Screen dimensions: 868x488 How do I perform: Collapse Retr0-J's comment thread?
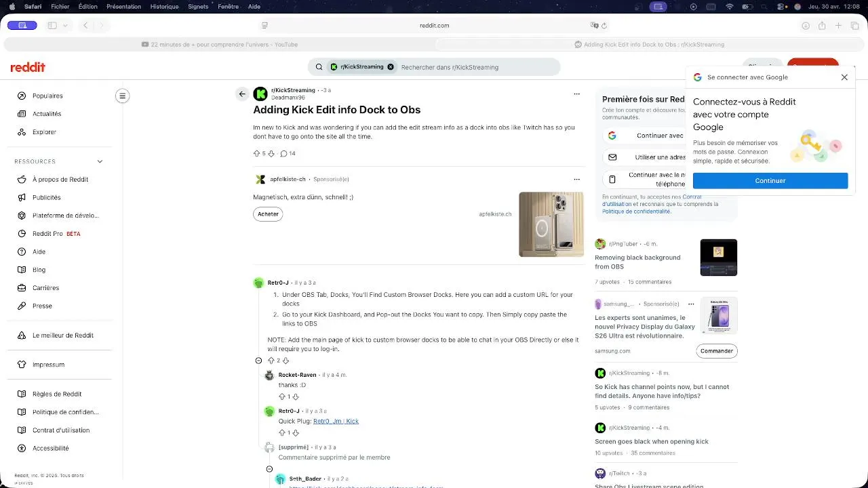point(258,361)
